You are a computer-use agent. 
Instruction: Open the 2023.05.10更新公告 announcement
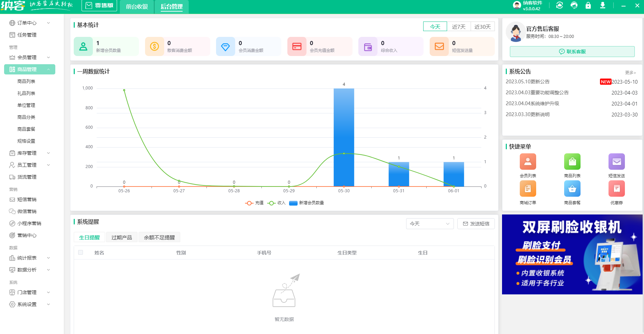528,82
